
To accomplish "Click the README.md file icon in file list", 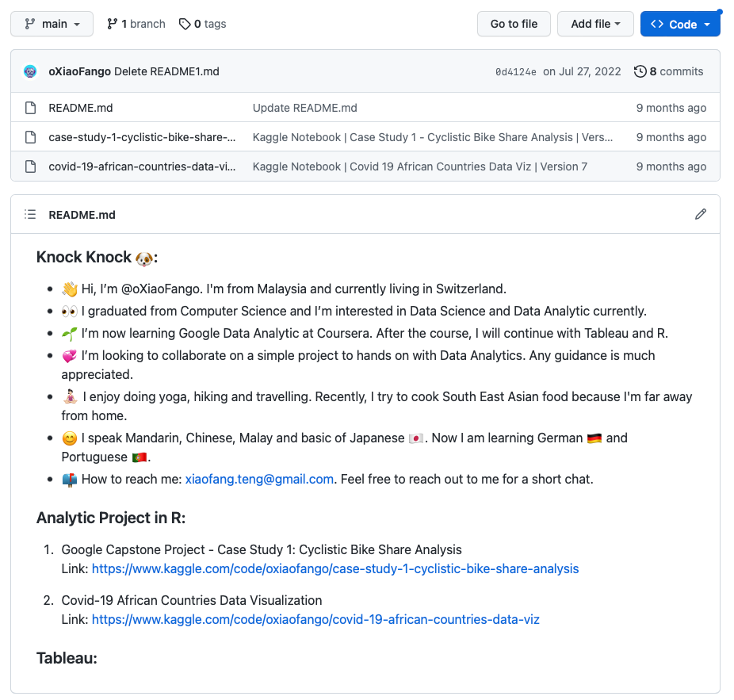I will pos(30,108).
